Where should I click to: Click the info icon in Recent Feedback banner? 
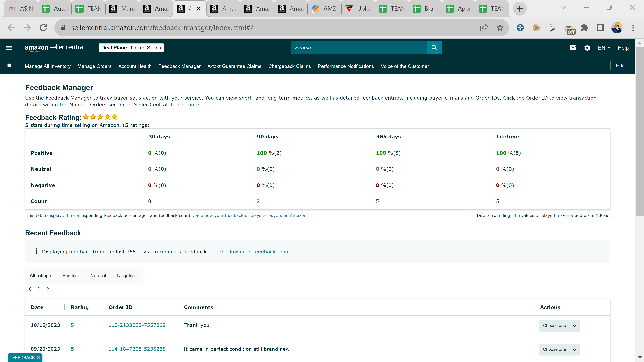click(37, 251)
